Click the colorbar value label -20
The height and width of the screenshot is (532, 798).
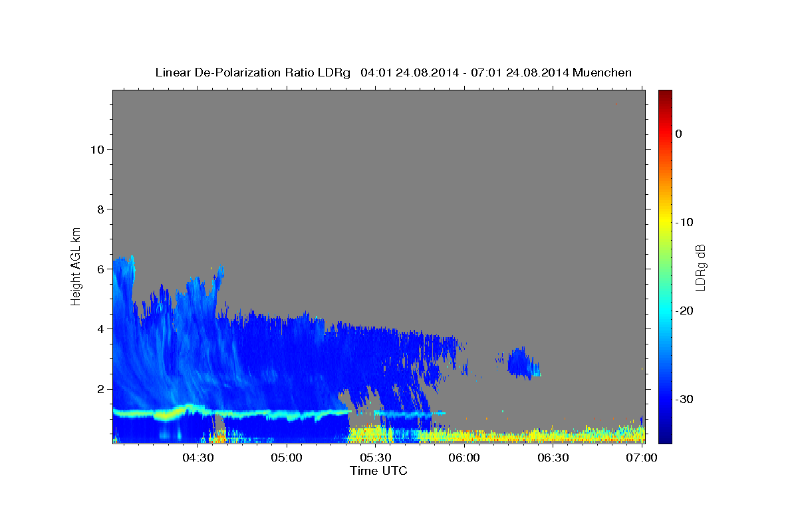684,311
